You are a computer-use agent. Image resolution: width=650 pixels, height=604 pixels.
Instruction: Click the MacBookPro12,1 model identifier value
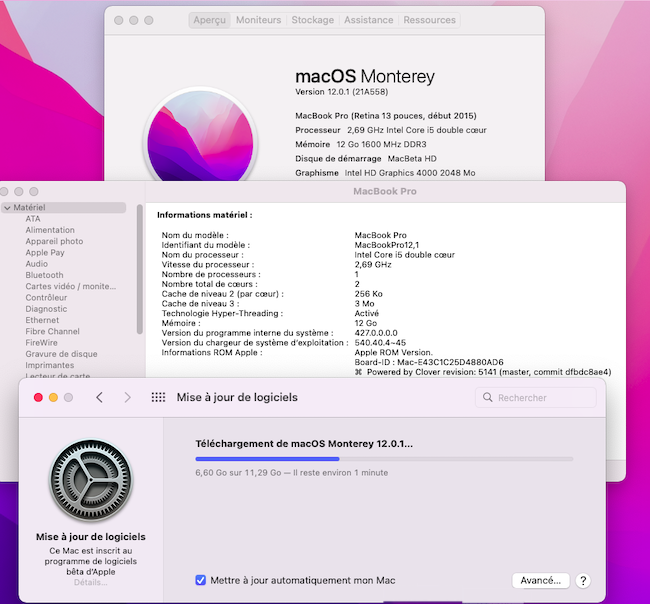(387, 245)
